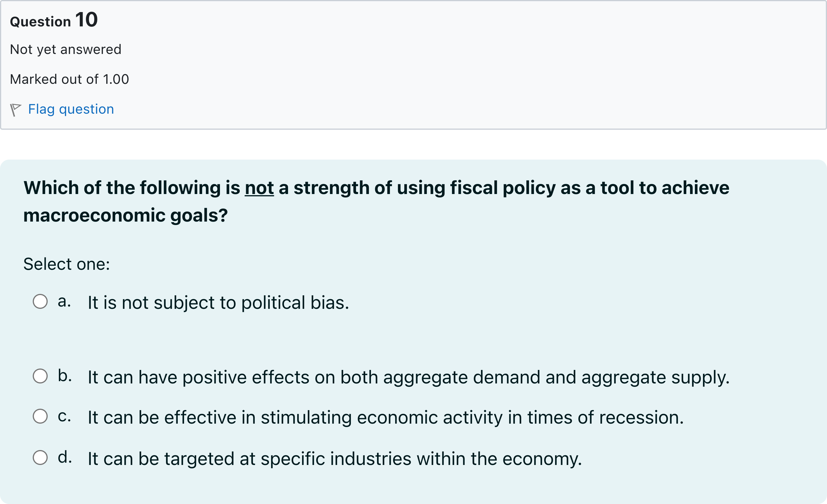Click answer text about aggregate demand and supply

(x=408, y=377)
